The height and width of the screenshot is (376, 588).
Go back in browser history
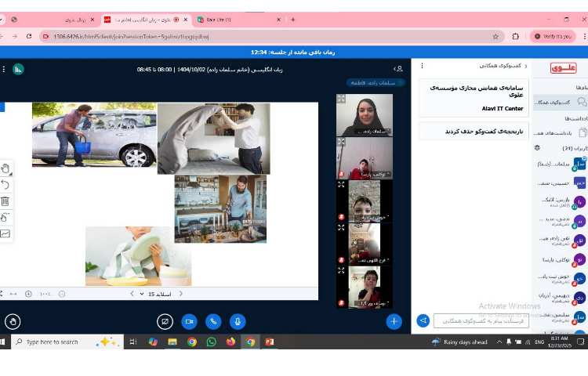(x=2, y=36)
